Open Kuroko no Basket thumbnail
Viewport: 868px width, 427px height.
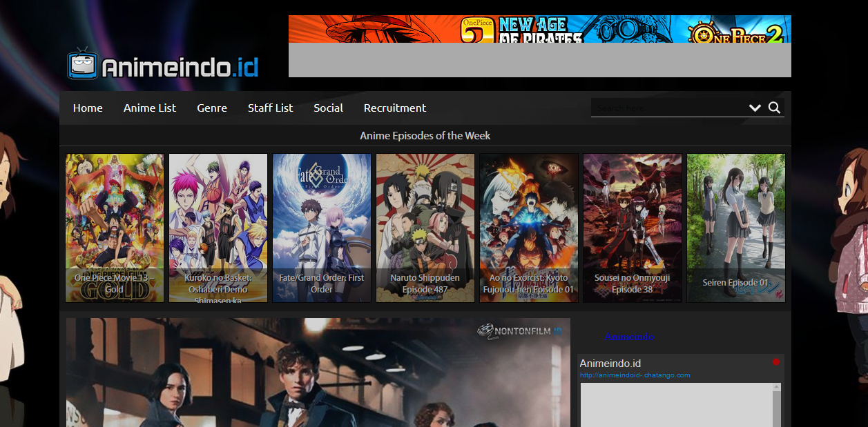tap(218, 228)
